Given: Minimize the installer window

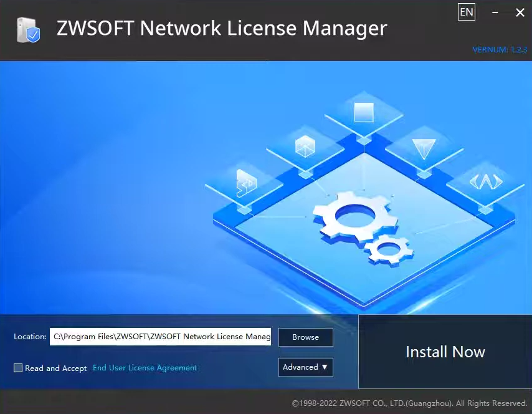Looking at the screenshot, I should pyautogui.click(x=495, y=12).
